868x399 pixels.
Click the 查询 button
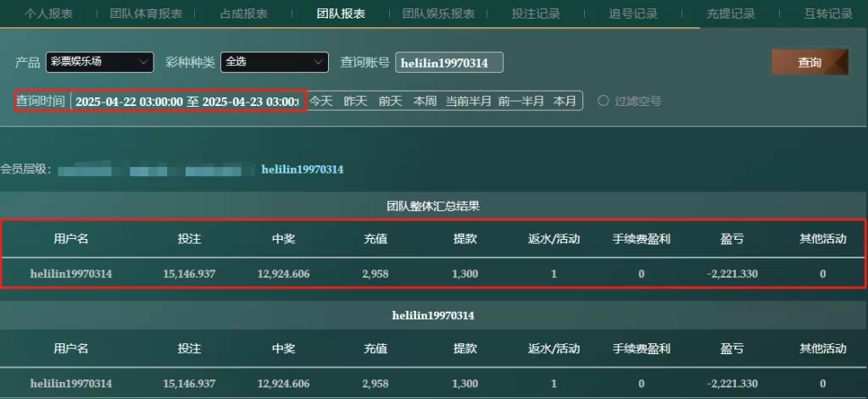810,62
